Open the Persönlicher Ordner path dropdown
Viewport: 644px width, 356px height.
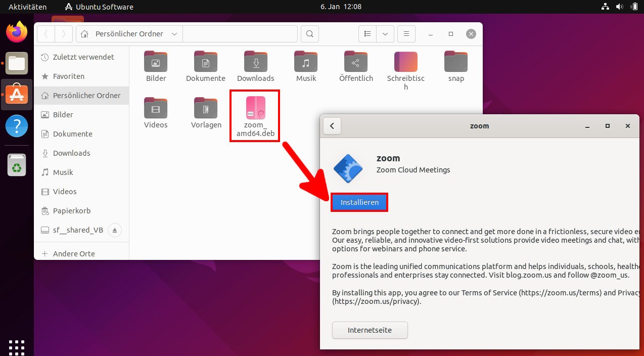click(174, 33)
